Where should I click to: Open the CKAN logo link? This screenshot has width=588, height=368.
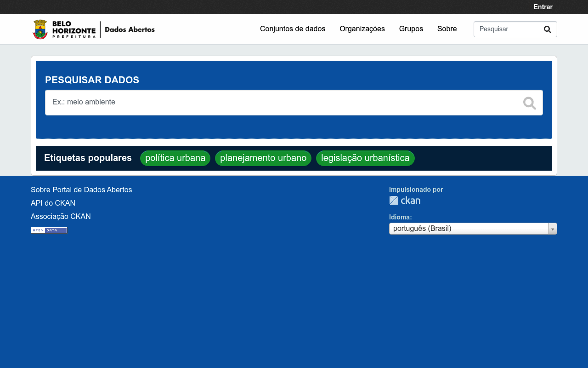click(x=405, y=200)
